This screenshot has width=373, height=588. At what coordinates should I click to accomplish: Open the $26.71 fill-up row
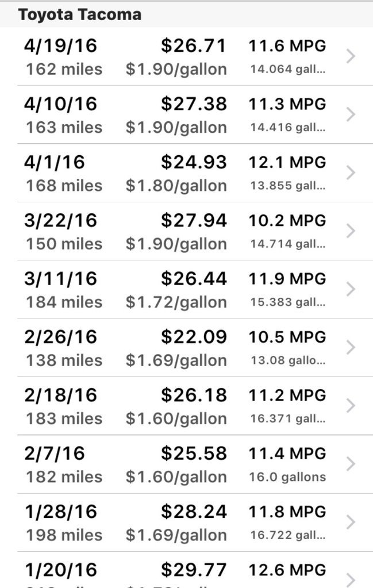pyautogui.click(x=186, y=56)
